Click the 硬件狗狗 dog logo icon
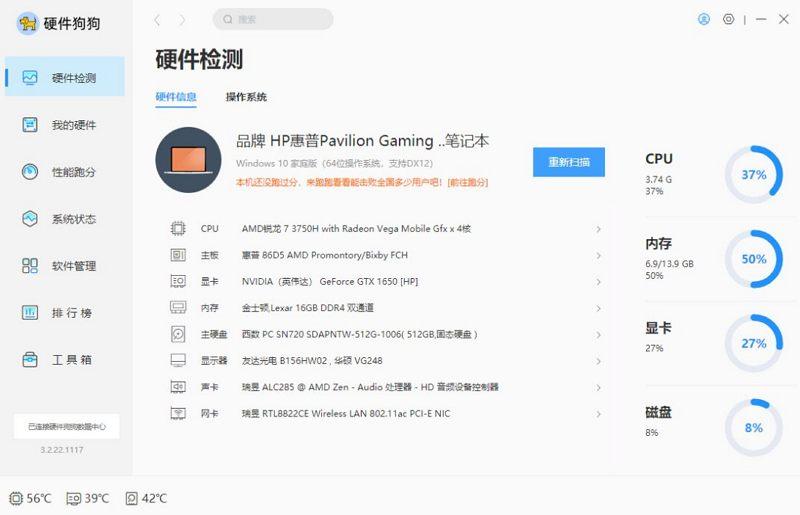This screenshot has width=800, height=515. tap(28, 23)
